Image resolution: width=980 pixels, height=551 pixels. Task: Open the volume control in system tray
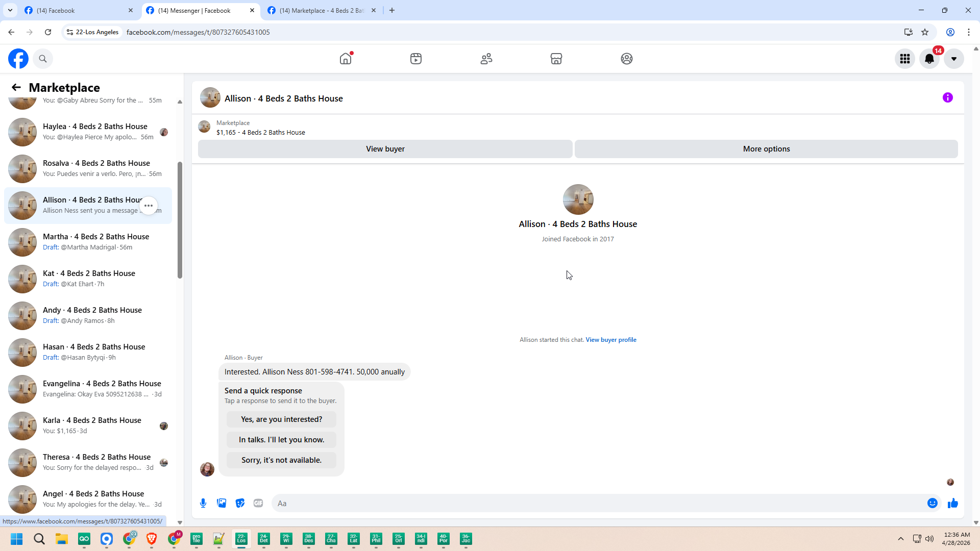tap(929, 539)
